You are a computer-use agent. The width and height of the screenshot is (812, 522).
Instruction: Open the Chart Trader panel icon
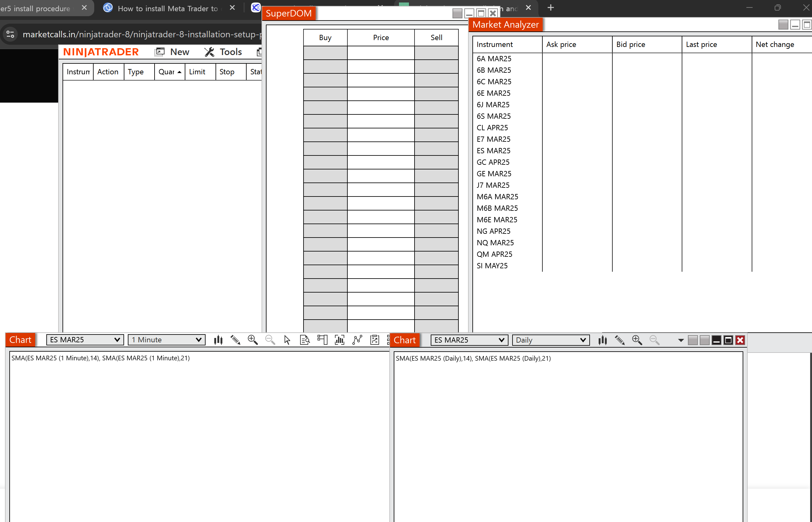pos(322,340)
